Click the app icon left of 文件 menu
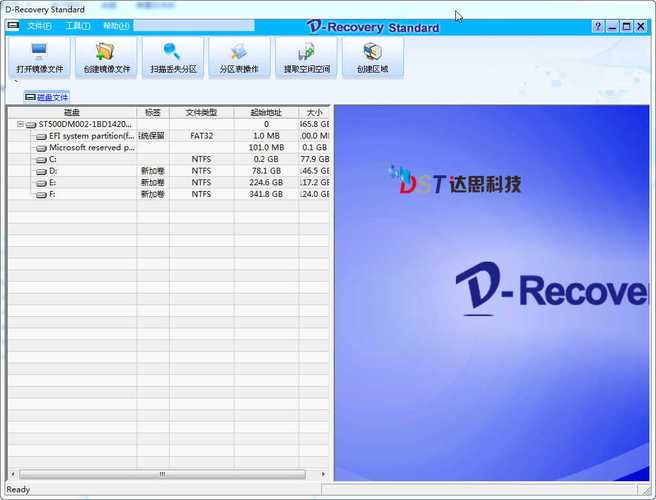656x500 pixels. (x=13, y=26)
